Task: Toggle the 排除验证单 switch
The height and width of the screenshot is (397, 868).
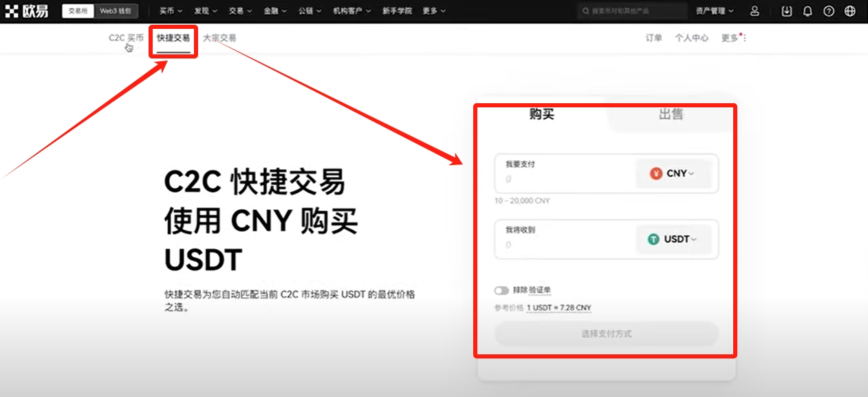Action: pyautogui.click(x=501, y=290)
